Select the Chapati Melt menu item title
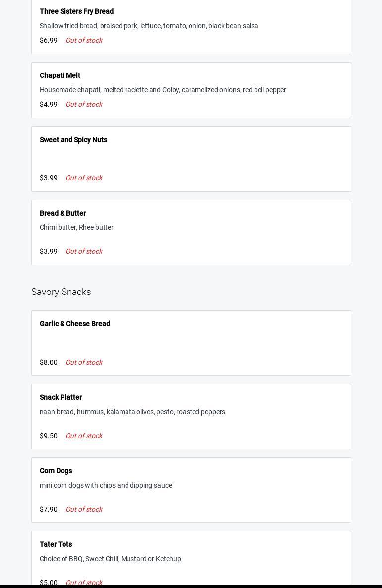The height and width of the screenshot is (588, 382). (60, 75)
